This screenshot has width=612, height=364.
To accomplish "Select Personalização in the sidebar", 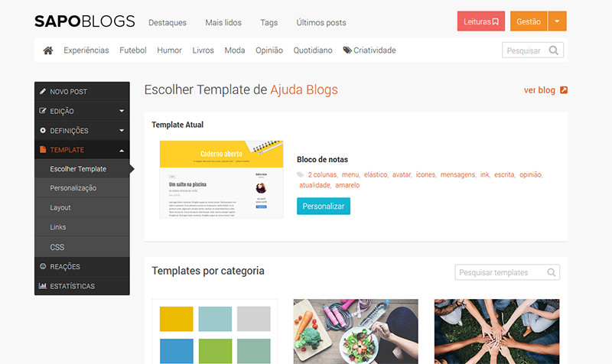I will pos(73,188).
